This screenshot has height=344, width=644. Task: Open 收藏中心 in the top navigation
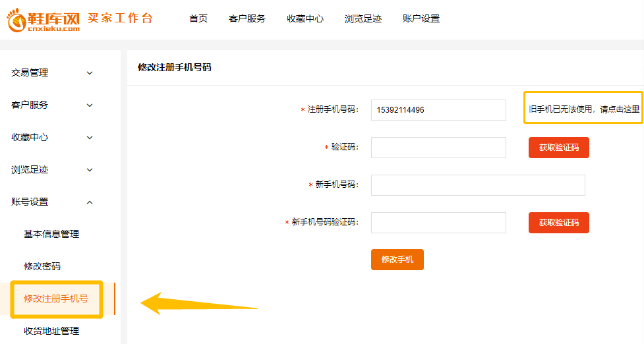point(305,19)
